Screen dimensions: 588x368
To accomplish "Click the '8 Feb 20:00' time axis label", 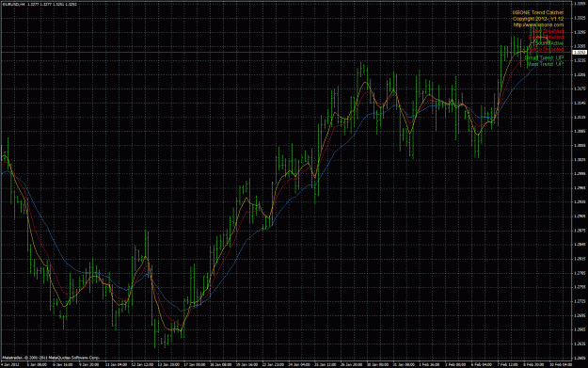I will coord(534,364).
